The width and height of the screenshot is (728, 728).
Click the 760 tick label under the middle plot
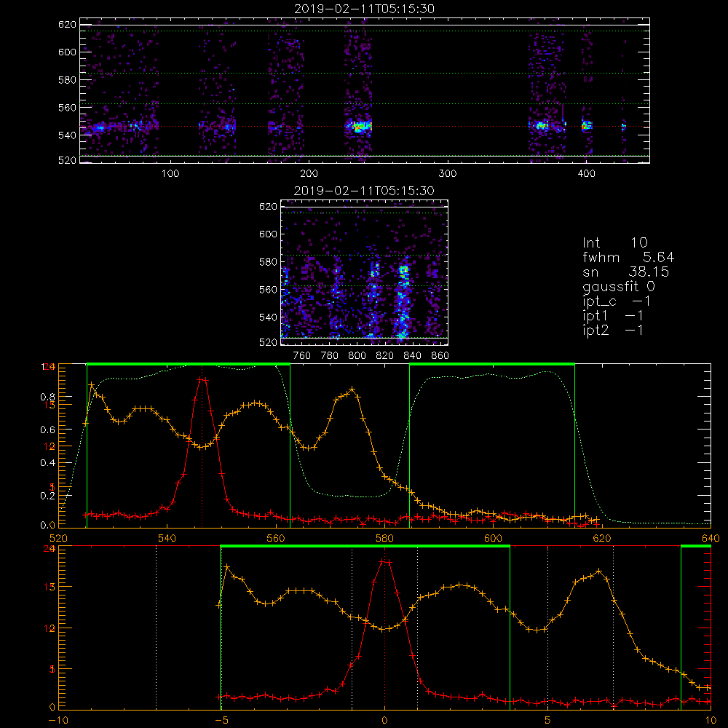pos(302,356)
